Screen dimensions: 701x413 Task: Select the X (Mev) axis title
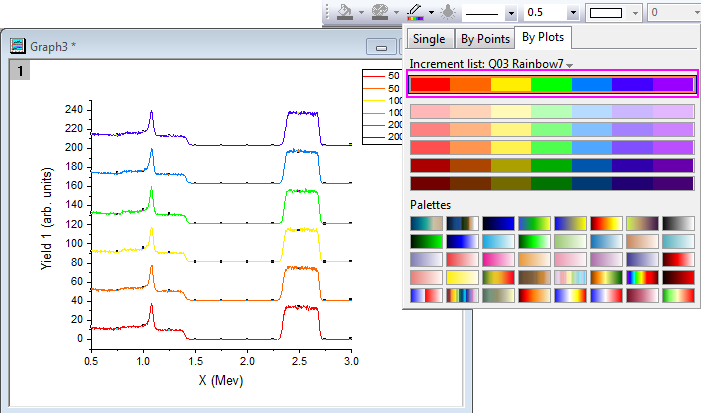(x=220, y=380)
